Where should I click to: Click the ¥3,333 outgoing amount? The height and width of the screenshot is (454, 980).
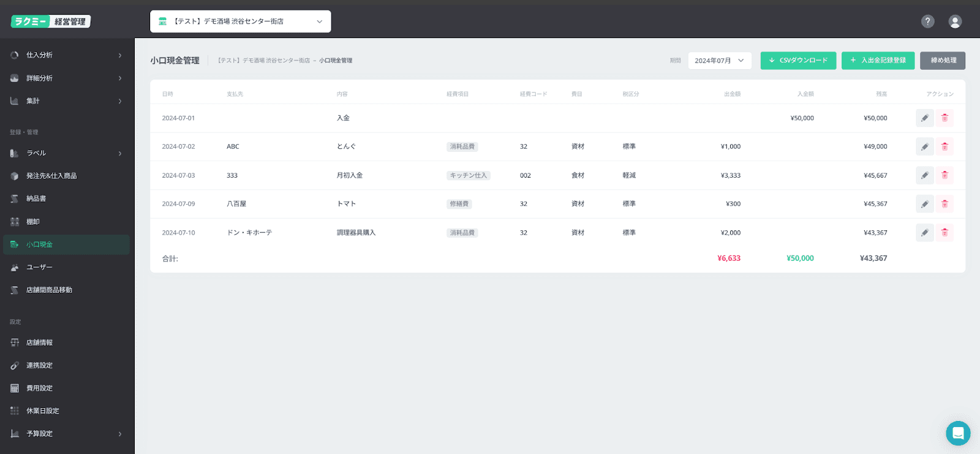pos(731,175)
